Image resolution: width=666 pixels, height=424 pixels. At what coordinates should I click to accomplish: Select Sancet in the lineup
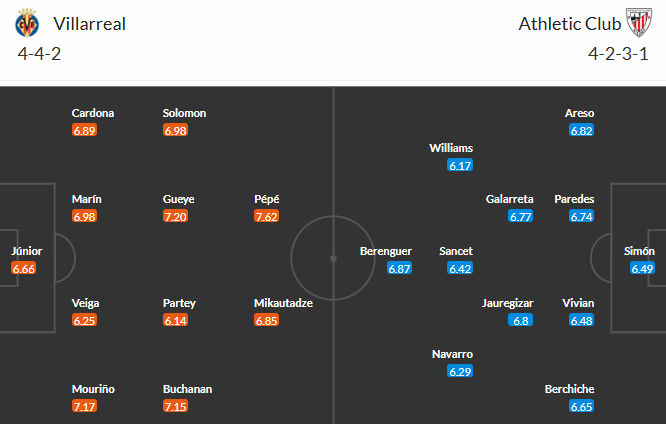coord(456,251)
